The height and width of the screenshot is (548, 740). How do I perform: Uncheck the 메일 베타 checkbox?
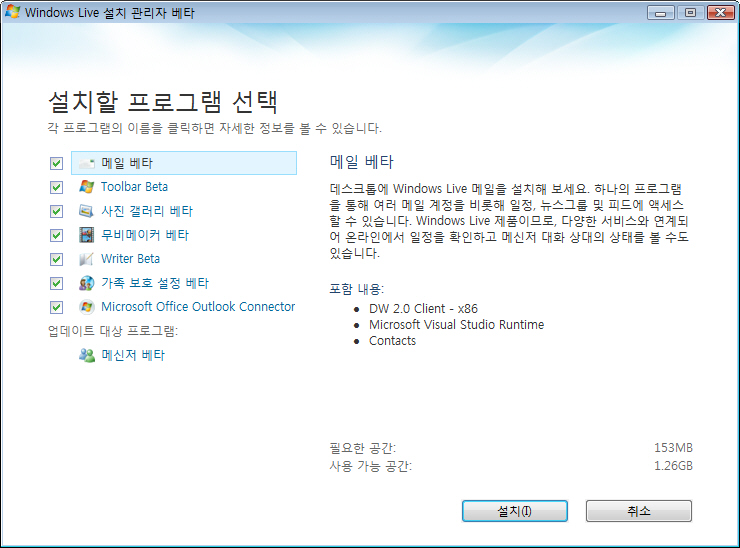click(56, 163)
